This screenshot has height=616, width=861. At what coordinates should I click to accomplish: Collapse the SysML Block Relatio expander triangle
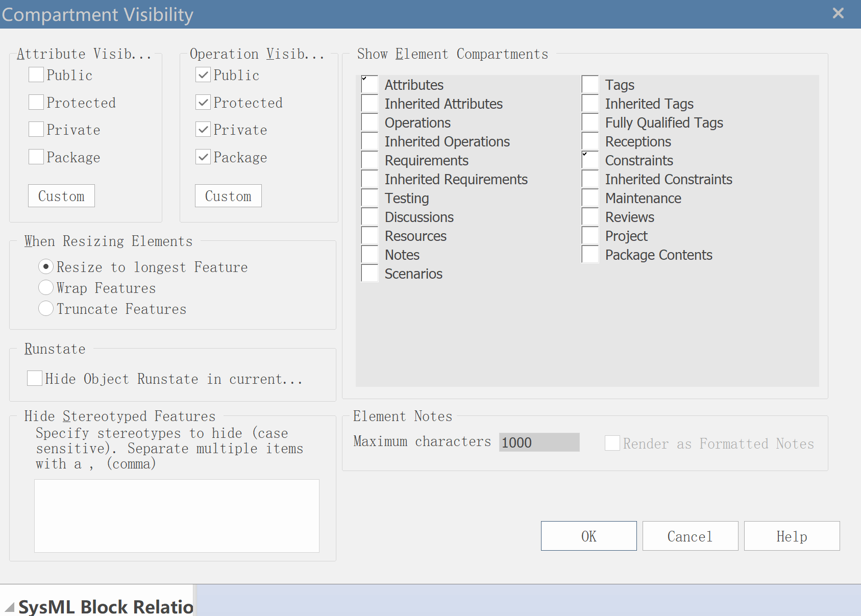[x=10, y=607]
